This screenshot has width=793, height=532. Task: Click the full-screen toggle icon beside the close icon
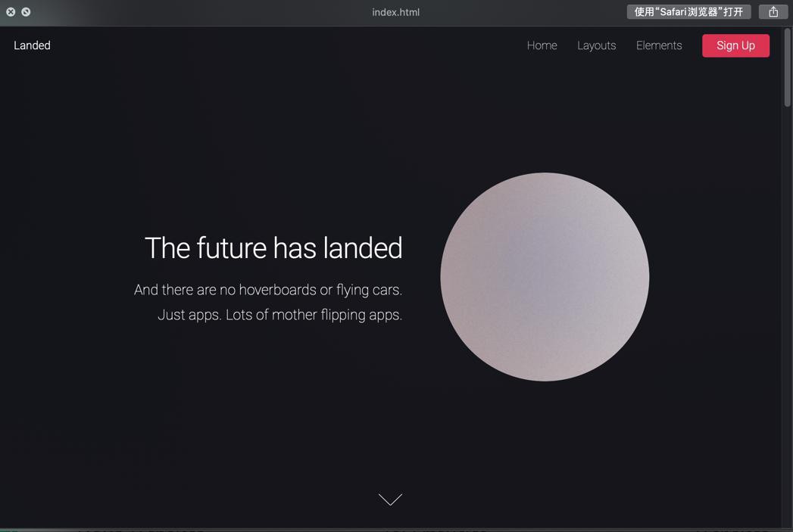coord(26,11)
